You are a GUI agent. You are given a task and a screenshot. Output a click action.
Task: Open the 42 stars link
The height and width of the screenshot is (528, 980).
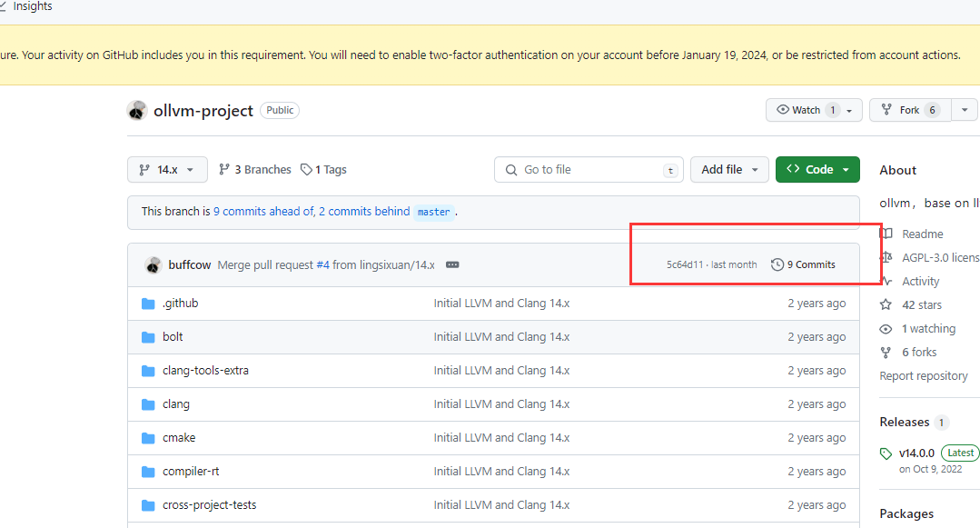coord(922,305)
